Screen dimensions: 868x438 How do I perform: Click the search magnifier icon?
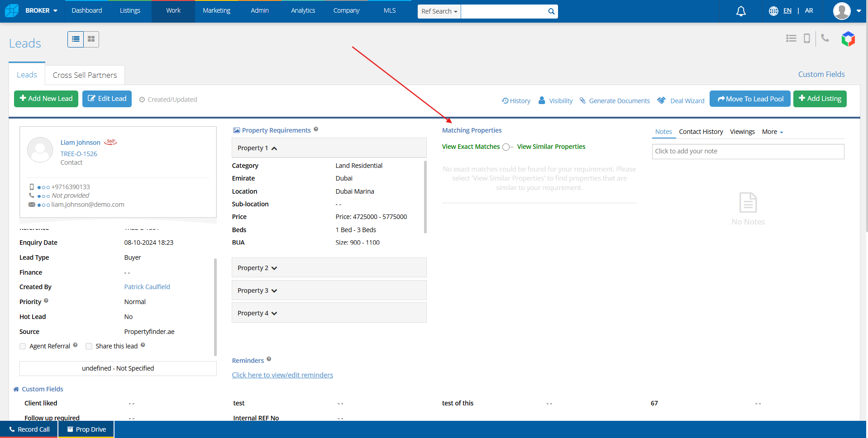551,11
